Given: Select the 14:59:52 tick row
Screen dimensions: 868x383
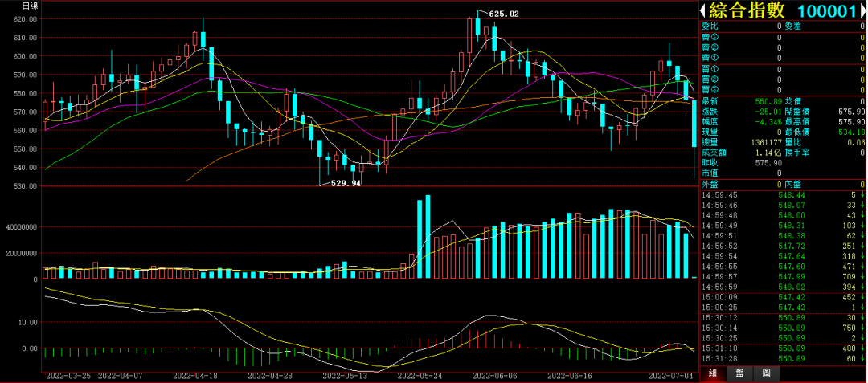Looking at the screenshot, I should (783, 246).
